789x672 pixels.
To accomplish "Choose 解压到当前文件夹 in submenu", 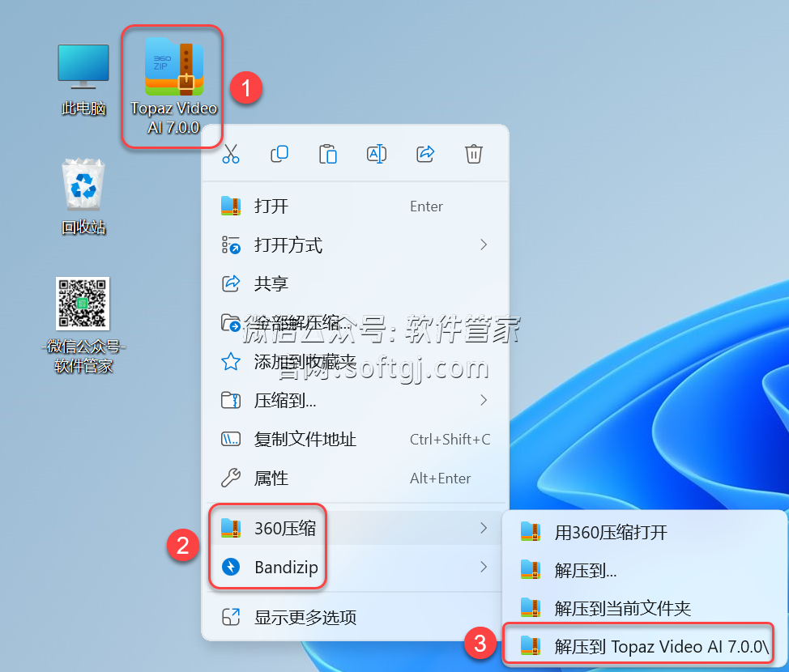I will point(644,608).
